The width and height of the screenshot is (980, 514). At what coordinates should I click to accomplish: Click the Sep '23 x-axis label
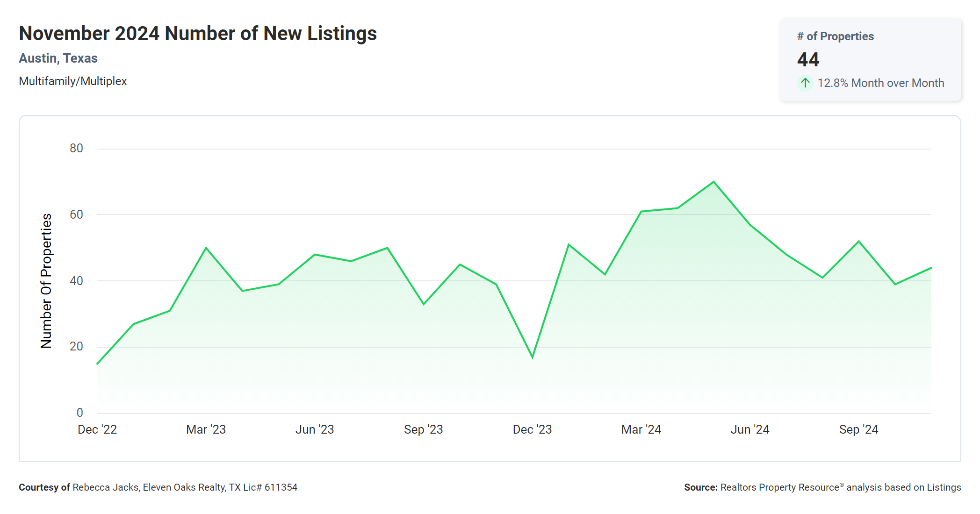coord(423,429)
